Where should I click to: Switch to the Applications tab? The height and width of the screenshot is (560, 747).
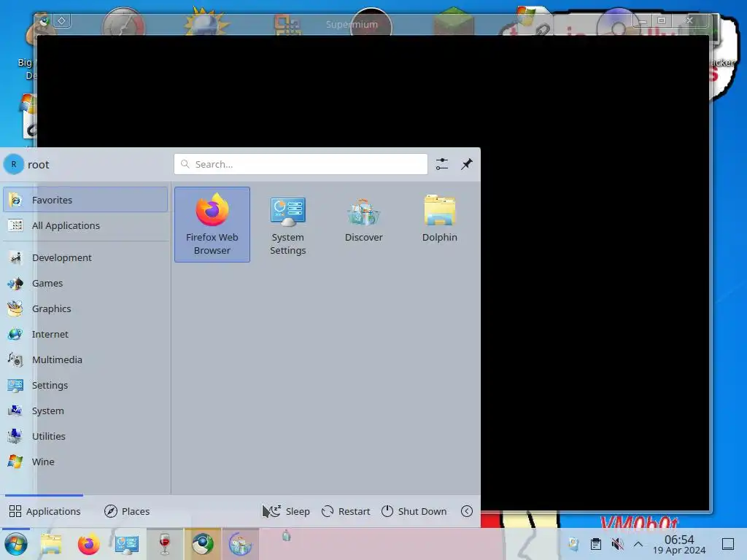tap(44, 511)
